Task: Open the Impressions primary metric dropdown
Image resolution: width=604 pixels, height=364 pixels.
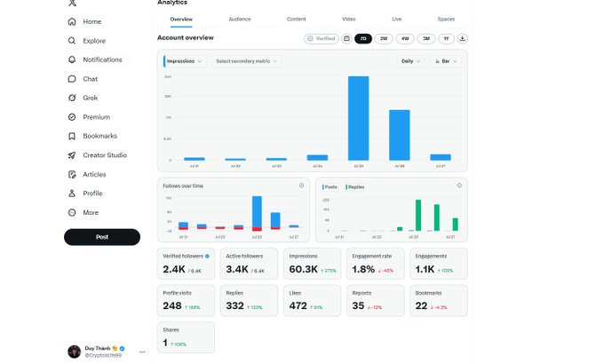Action: [185, 61]
